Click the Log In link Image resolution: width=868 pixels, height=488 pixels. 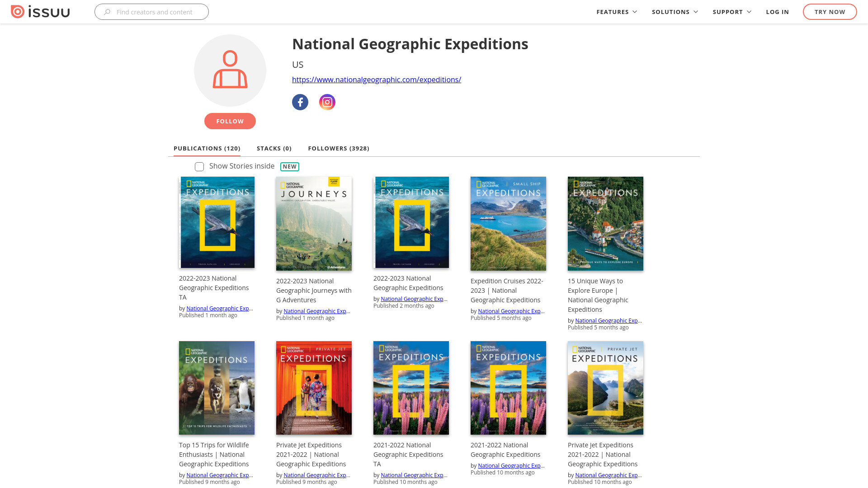[777, 12]
